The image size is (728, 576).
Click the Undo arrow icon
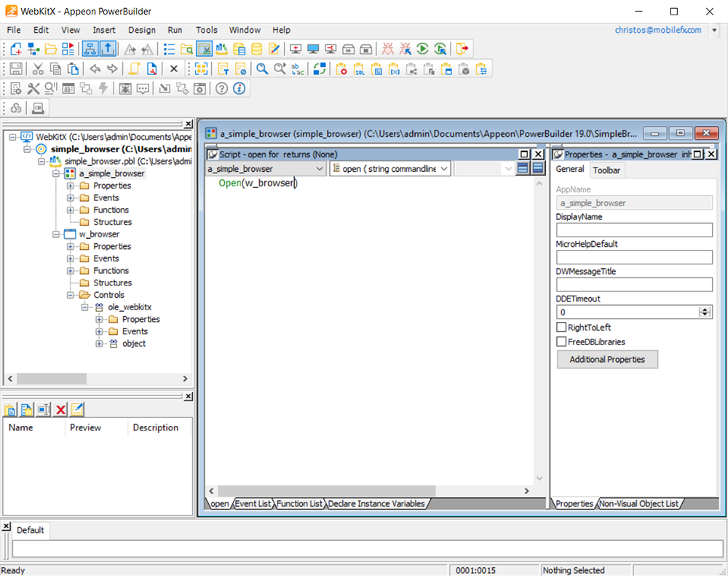point(95,68)
